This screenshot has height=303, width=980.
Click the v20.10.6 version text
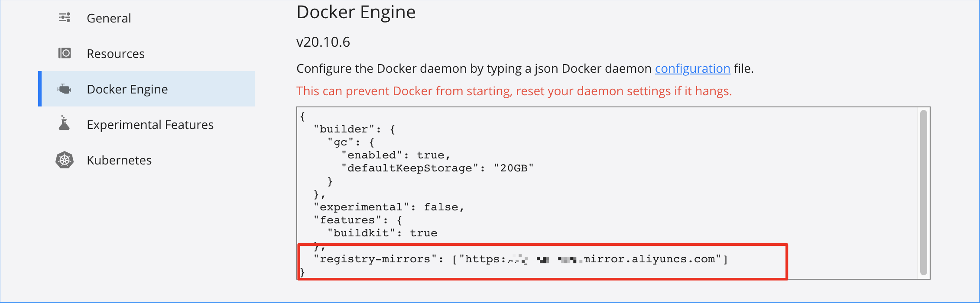[323, 42]
